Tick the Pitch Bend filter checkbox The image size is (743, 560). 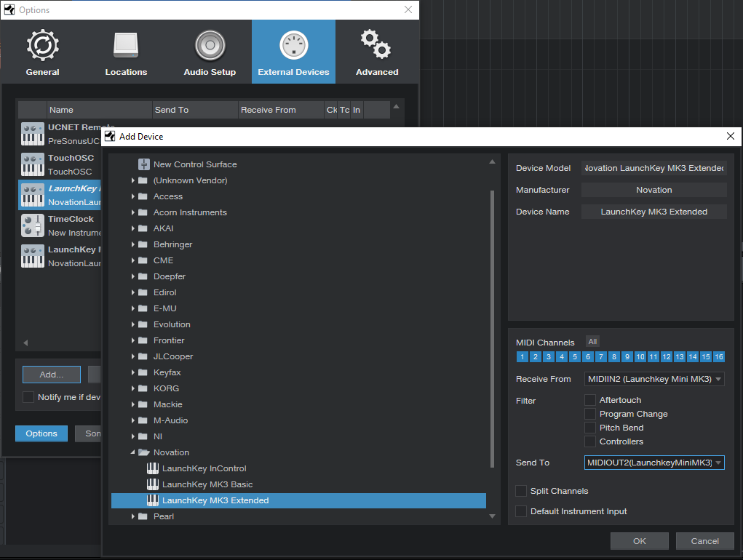[x=590, y=428]
